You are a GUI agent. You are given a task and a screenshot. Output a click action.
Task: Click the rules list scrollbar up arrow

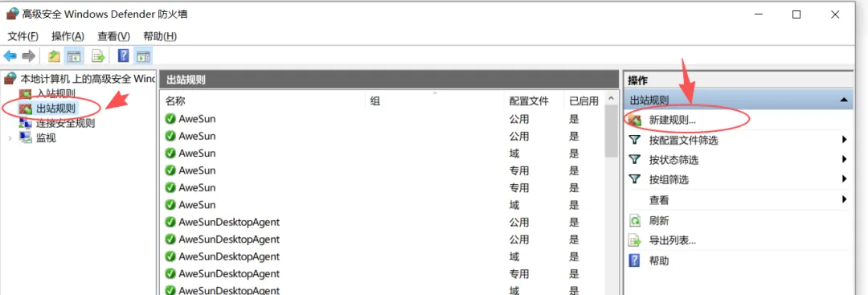coord(611,99)
